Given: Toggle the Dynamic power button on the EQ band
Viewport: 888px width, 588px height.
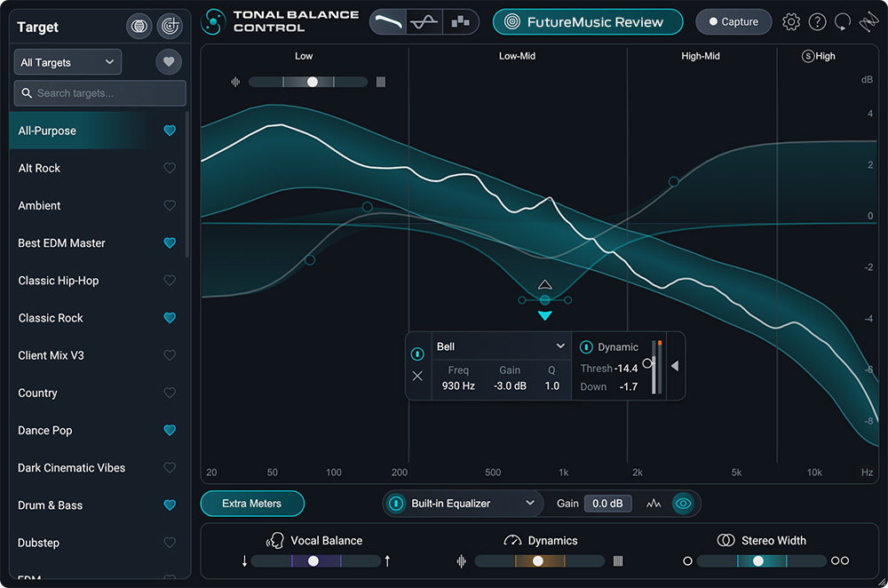Looking at the screenshot, I should coord(588,346).
